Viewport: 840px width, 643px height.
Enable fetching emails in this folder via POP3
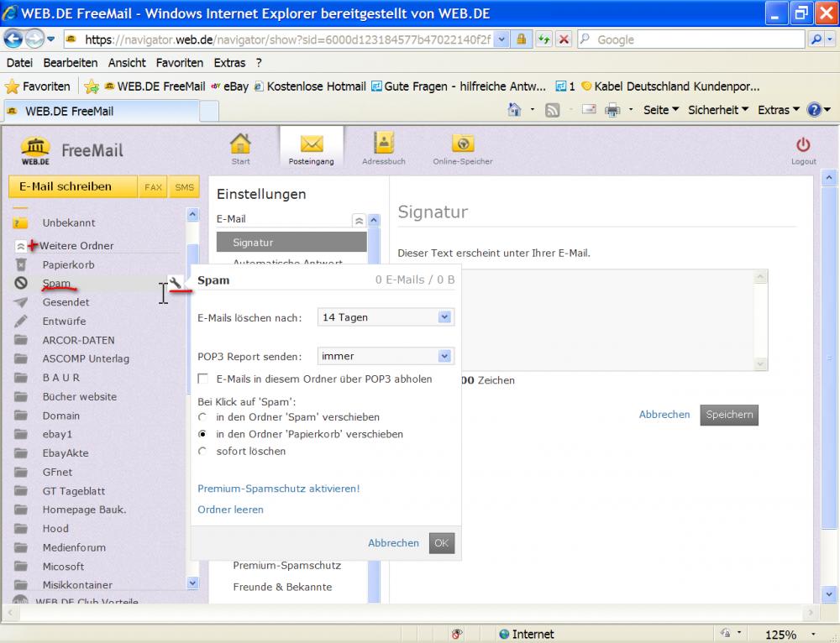point(203,379)
